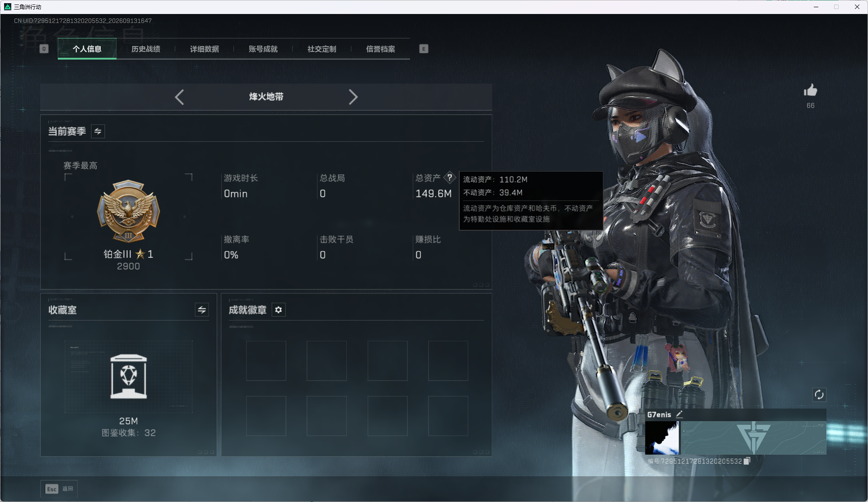Click the 赚损比 stat label
Image resolution: width=868 pixels, height=502 pixels.
click(428, 239)
